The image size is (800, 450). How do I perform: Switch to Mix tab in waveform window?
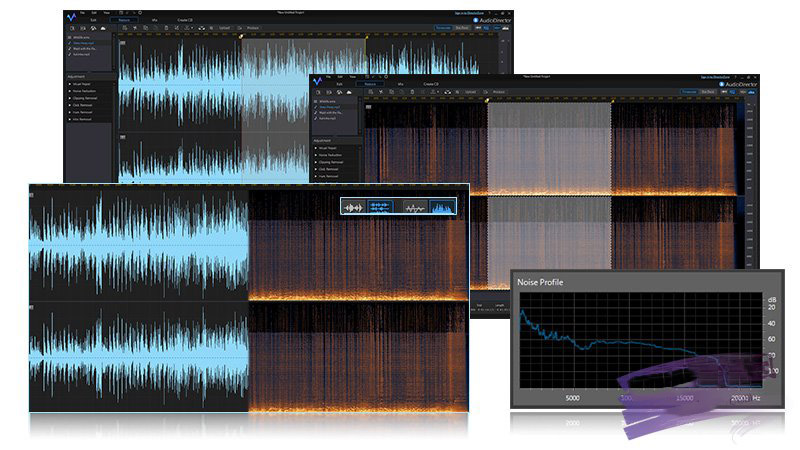pyautogui.click(x=155, y=20)
